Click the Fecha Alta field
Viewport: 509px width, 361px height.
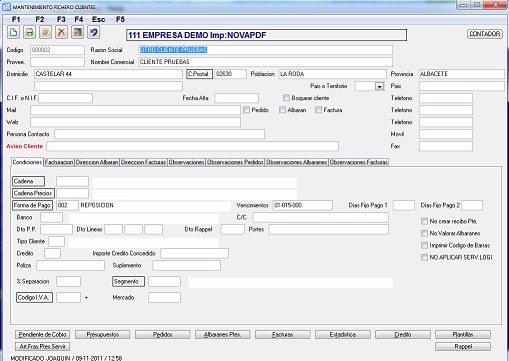[236, 98]
